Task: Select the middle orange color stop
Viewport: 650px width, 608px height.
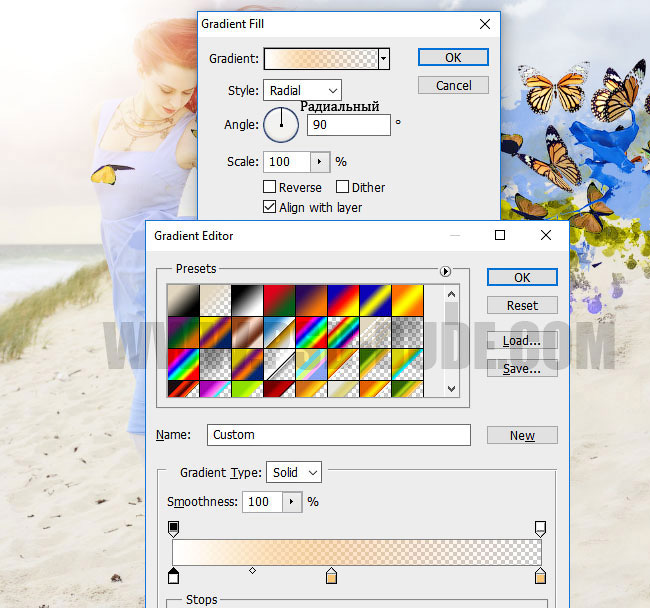Action: coord(332,575)
